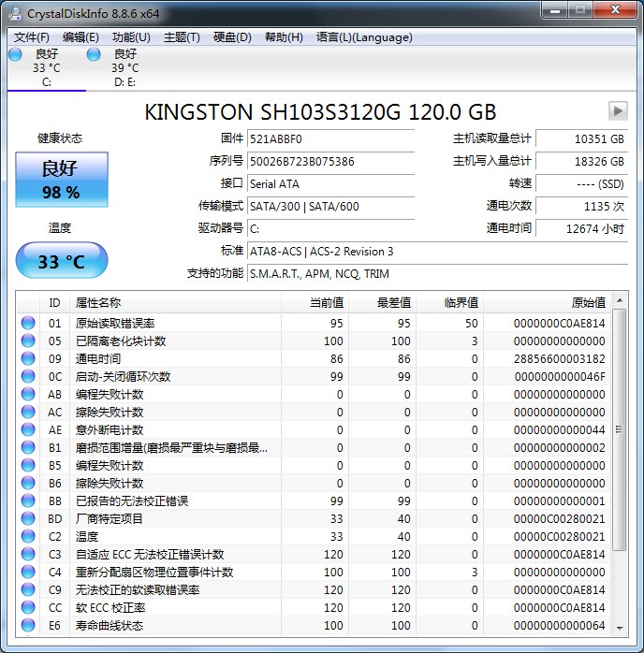Screen dimensions: 644x653
Task: Click the 属性名称 column header
Action: click(98, 302)
